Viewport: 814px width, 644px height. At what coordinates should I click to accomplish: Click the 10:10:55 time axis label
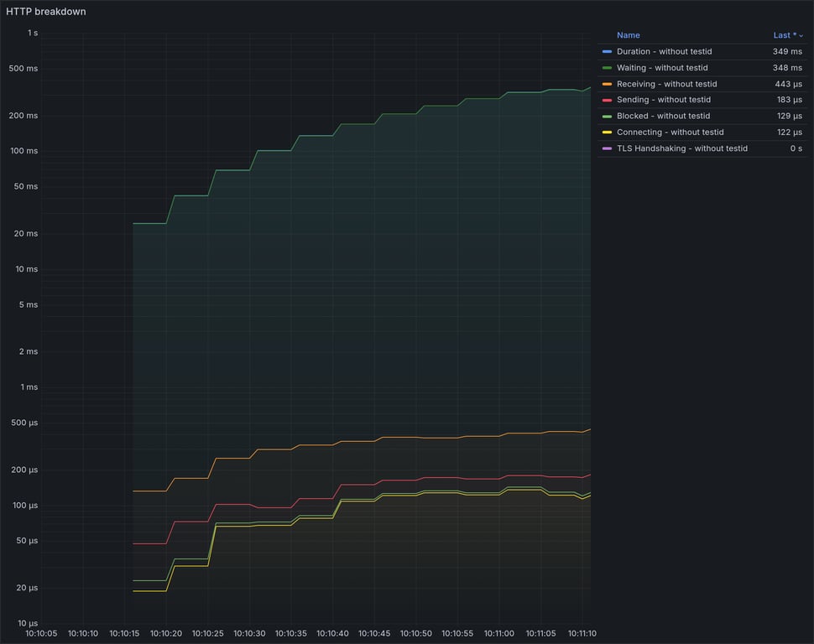pos(457,633)
